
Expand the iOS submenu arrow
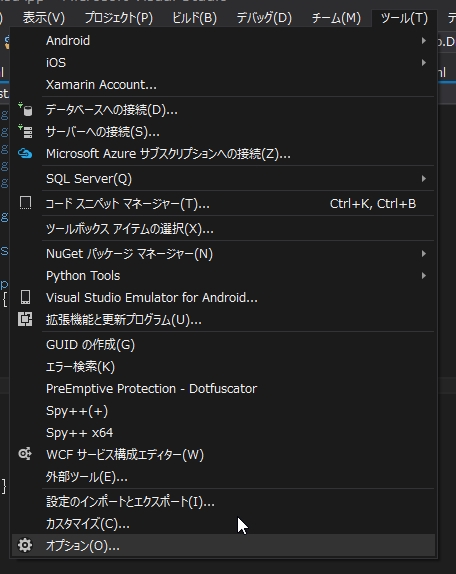423,62
